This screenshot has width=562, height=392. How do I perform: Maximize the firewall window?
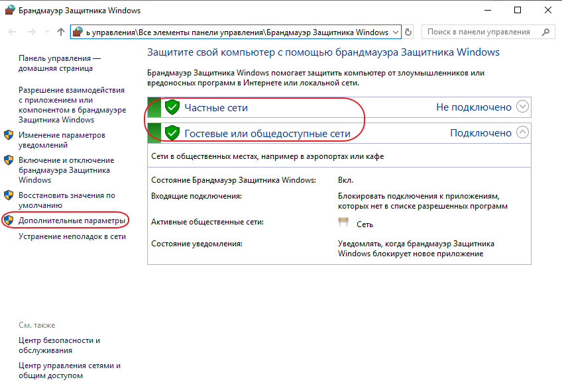[517, 10]
